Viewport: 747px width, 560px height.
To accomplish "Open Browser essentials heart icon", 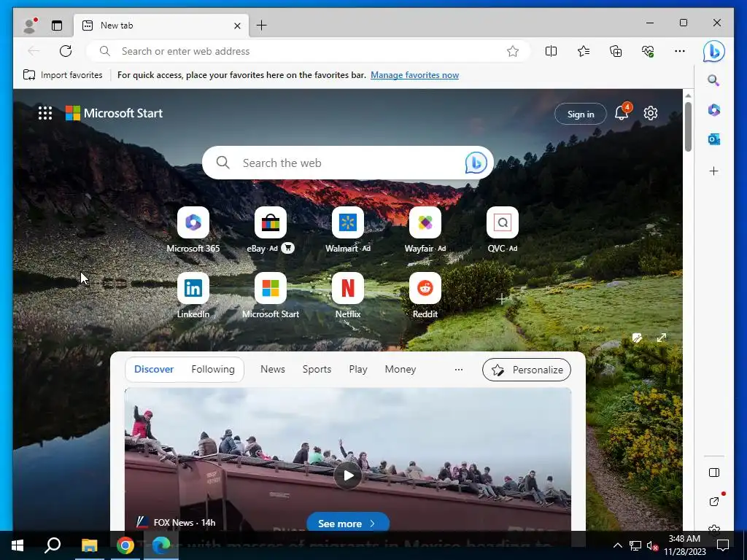I will point(648,51).
